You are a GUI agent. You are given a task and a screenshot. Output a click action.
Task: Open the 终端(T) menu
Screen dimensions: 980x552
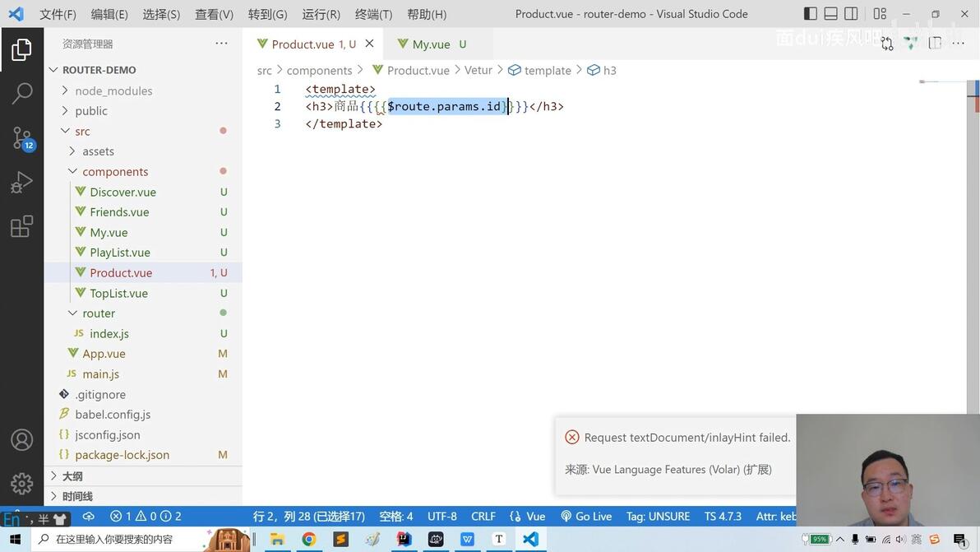373,14
